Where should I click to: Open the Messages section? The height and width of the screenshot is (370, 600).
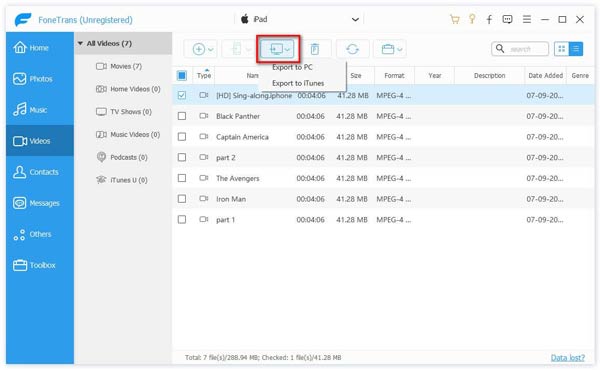pyautogui.click(x=40, y=203)
